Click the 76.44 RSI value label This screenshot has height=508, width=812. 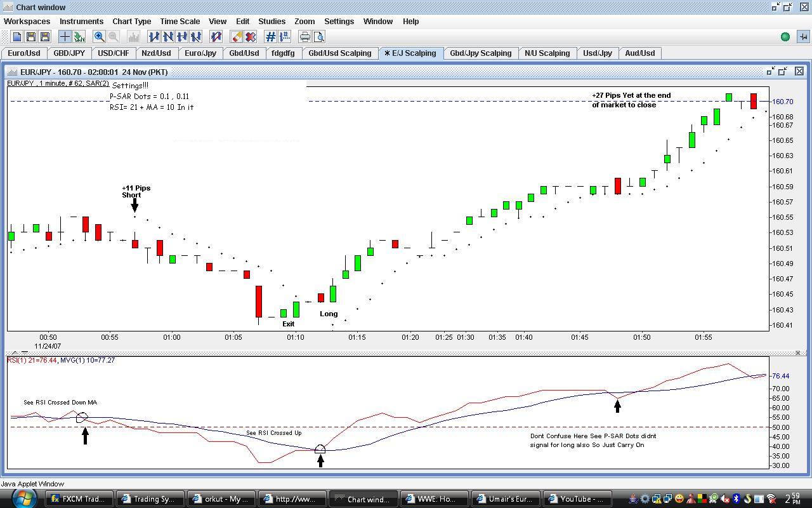click(781, 376)
